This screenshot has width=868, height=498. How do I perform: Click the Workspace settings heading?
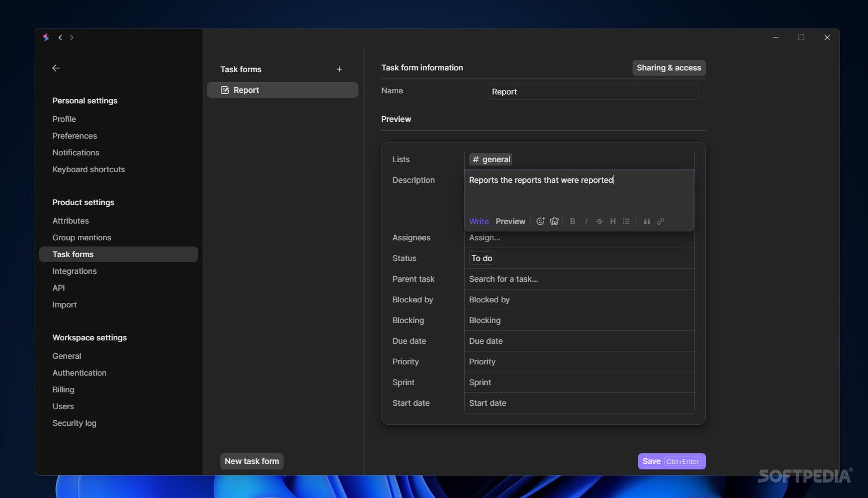pyautogui.click(x=89, y=338)
